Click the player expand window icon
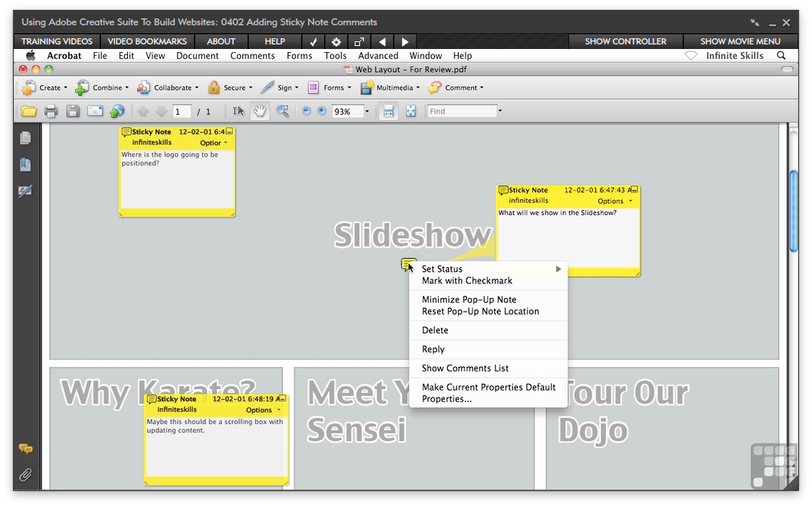812x507 pixels. point(359,42)
